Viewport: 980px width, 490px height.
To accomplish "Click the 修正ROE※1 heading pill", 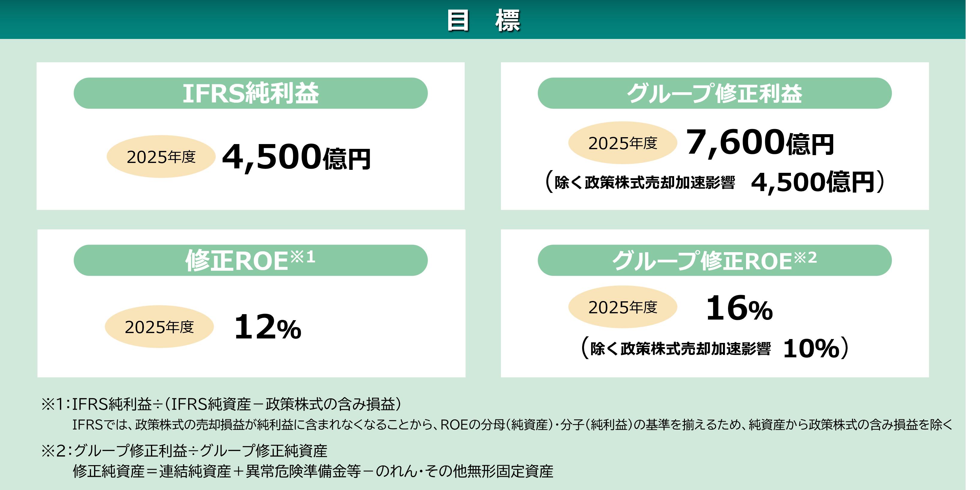I will (251, 260).
